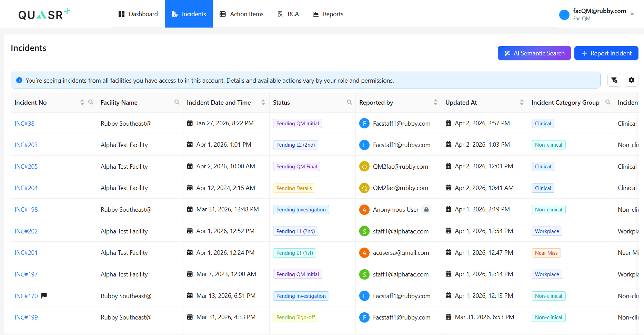Click the search icon in Incident No column
644x335 pixels.
point(91,102)
